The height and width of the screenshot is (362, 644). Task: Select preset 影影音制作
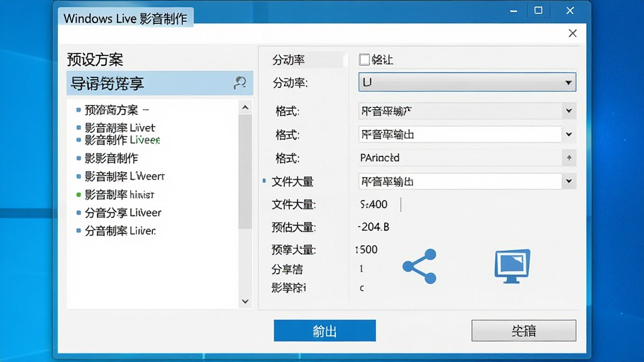[x=107, y=158]
